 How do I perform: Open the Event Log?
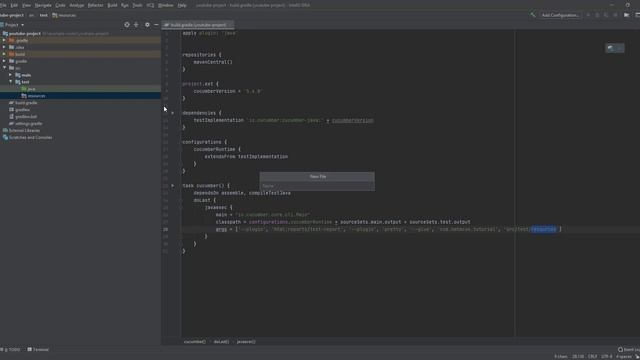tap(629, 350)
